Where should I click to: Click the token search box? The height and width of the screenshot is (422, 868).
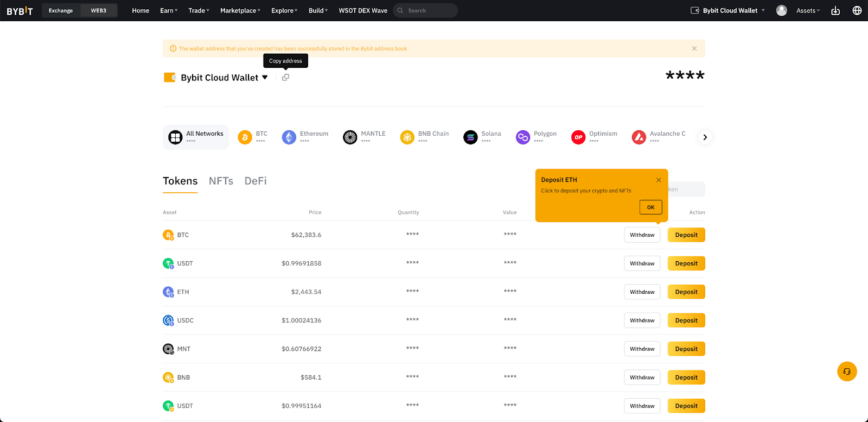686,189
